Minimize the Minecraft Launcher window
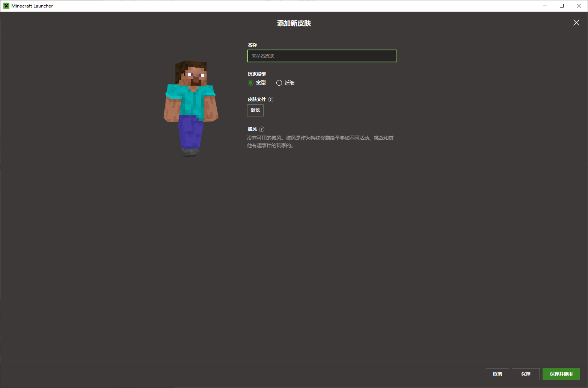The height and width of the screenshot is (388, 588). (x=545, y=6)
